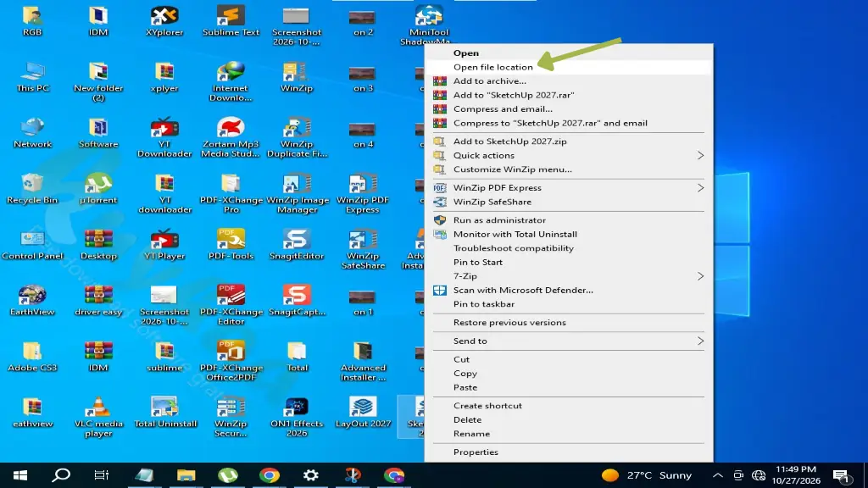
Task: Open taskbar Search magnifier
Action: (61, 475)
